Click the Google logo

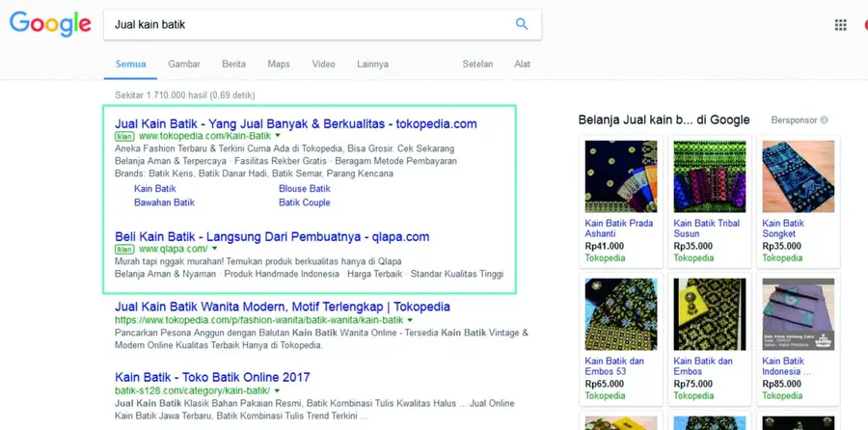tap(50, 23)
